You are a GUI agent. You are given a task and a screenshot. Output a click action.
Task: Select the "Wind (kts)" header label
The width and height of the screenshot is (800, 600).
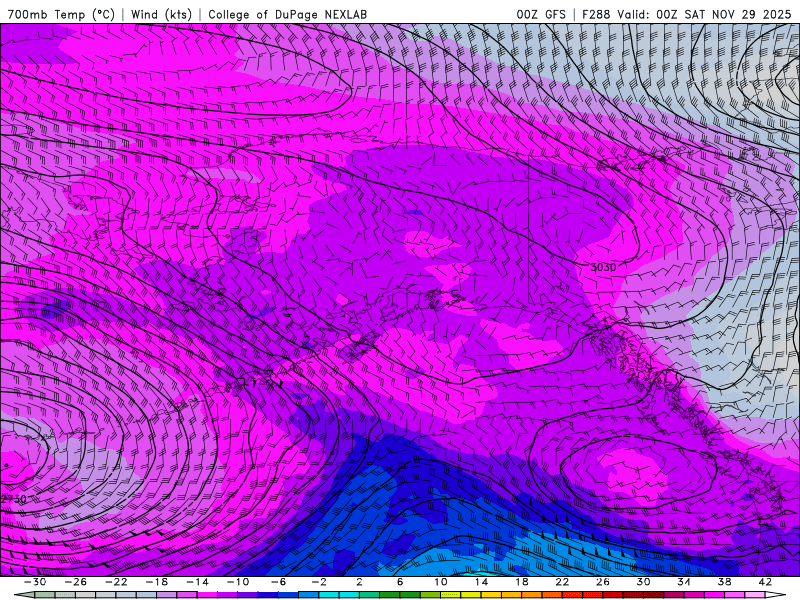pos(161,14)
